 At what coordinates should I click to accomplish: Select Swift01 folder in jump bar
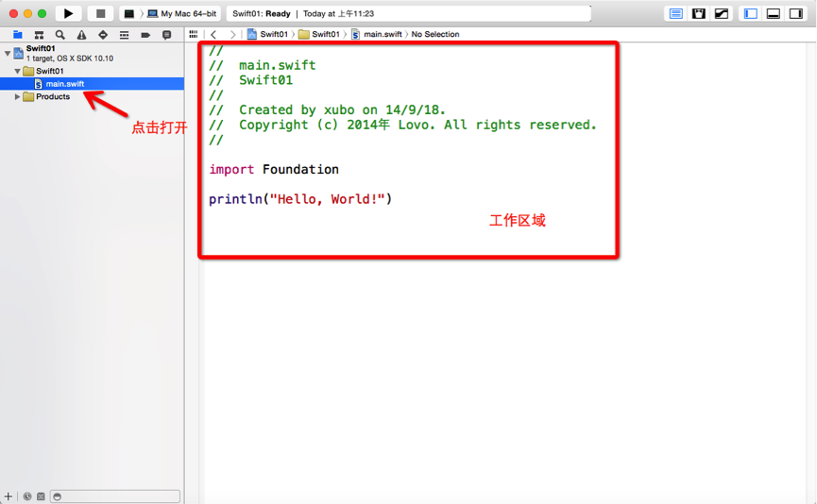pos(319,34)
